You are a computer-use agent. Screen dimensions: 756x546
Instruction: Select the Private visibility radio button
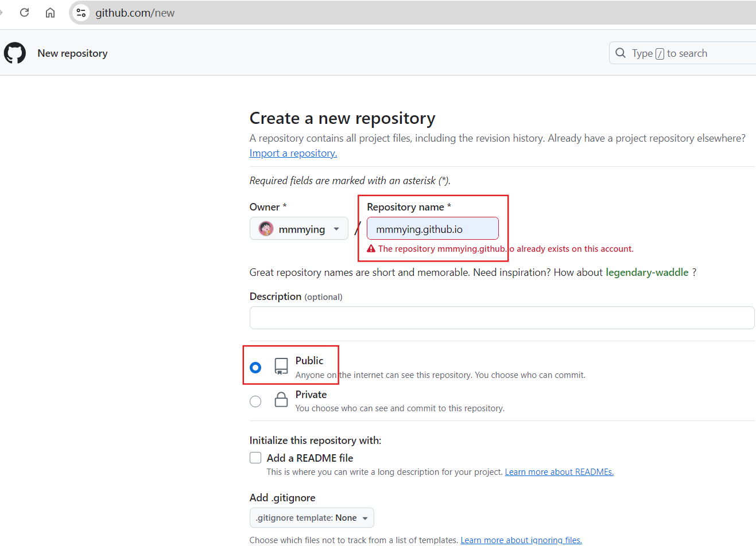coord(255,401)
